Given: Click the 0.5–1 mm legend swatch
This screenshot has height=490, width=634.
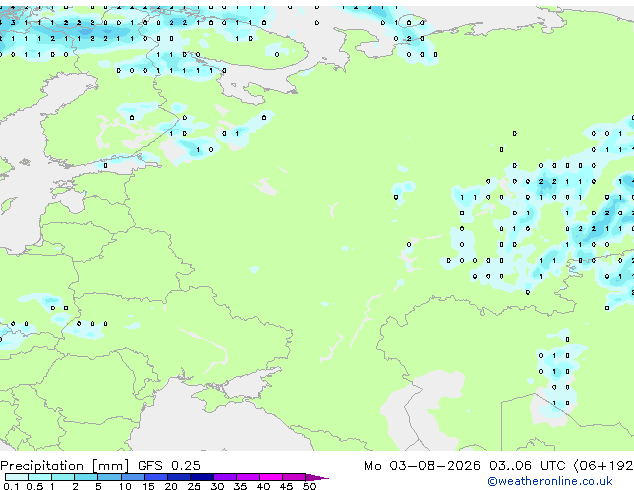Looking at the screenshot, I should click(40, 477).
